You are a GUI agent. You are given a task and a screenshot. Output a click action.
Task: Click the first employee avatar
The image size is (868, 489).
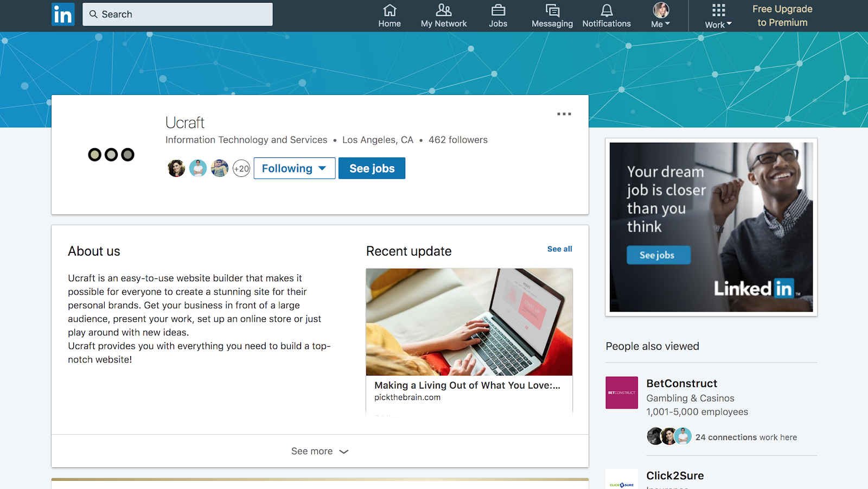(x=176, y=168)
